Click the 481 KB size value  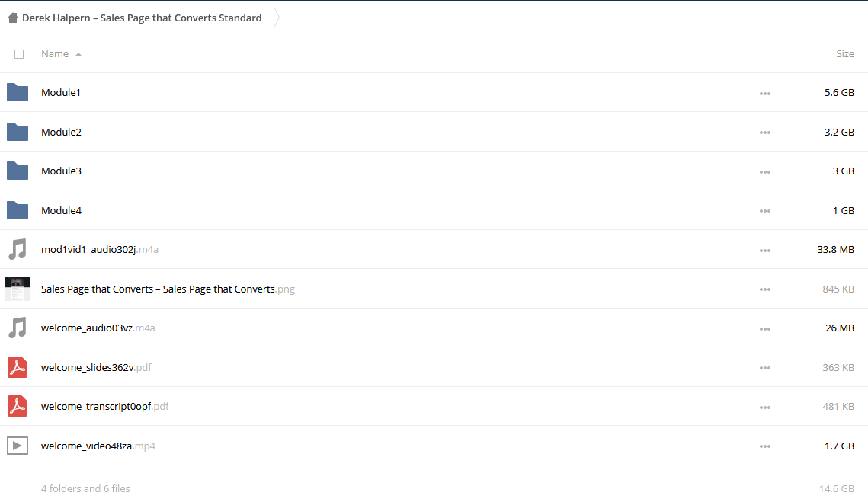(x=838, y=406)
